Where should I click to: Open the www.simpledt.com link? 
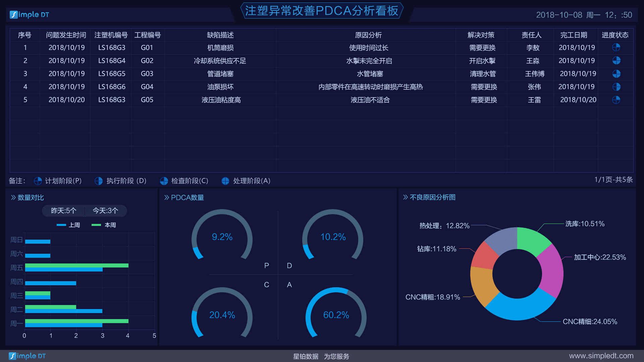click(x=601, y=356)
